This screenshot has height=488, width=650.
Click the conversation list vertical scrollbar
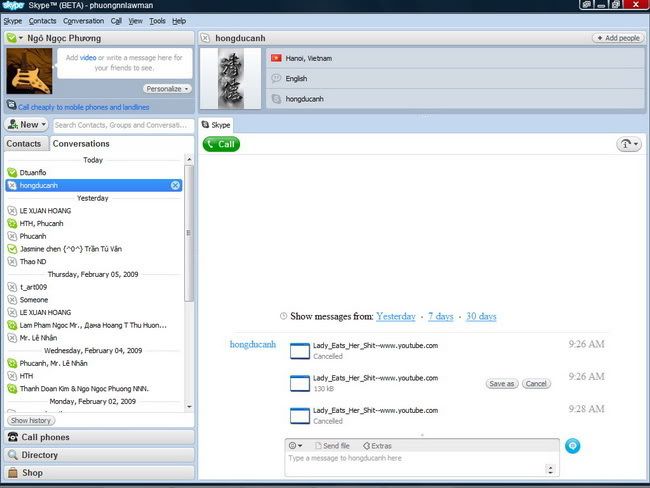[x=190, y=232]
